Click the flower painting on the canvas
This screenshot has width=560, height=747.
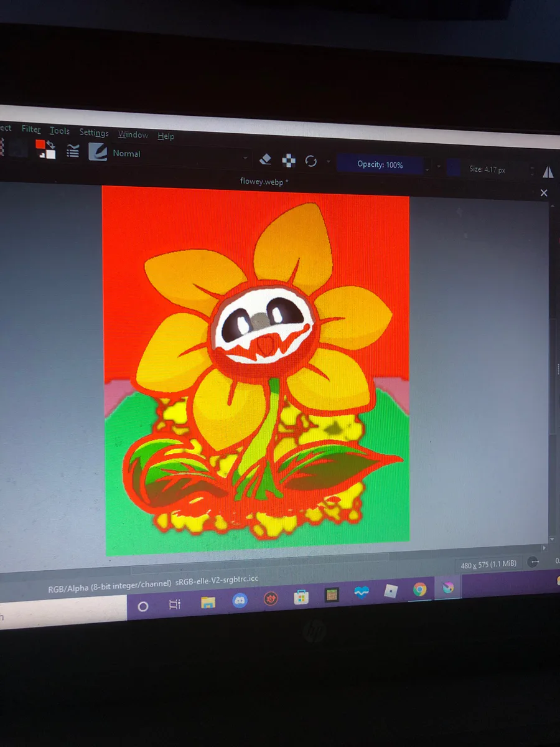(x=256, y=371)
